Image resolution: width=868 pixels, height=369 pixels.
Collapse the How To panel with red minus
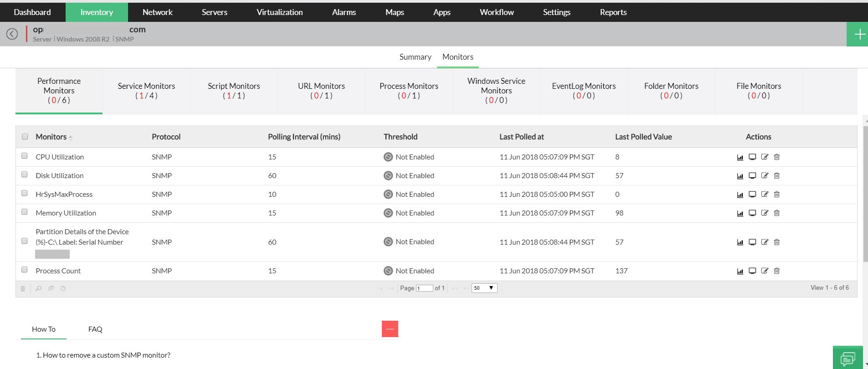(x=390, y=329)
